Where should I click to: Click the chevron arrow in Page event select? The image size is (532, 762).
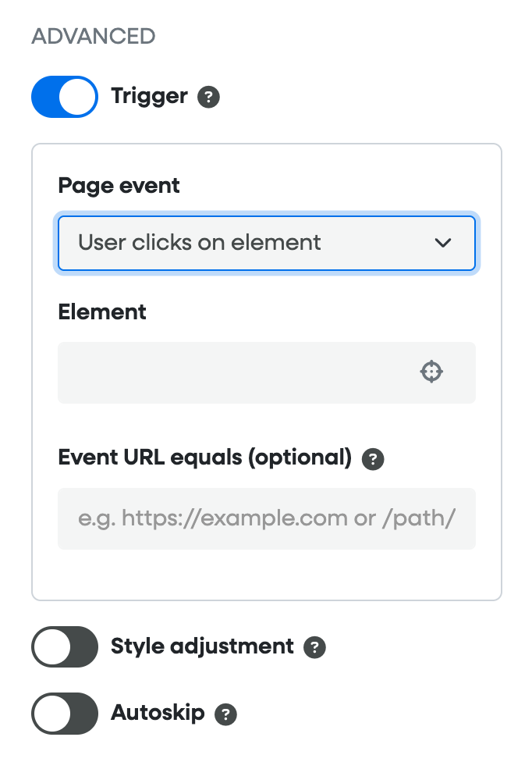442,243
